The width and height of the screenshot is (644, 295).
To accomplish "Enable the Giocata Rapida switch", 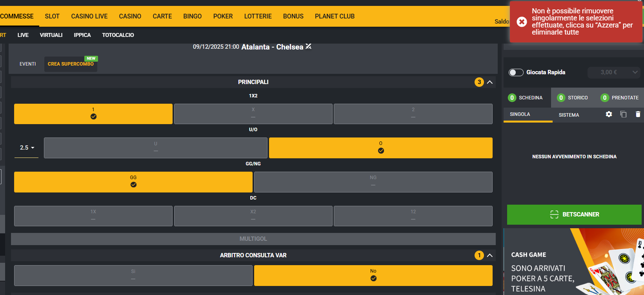I will coord(516,72).
